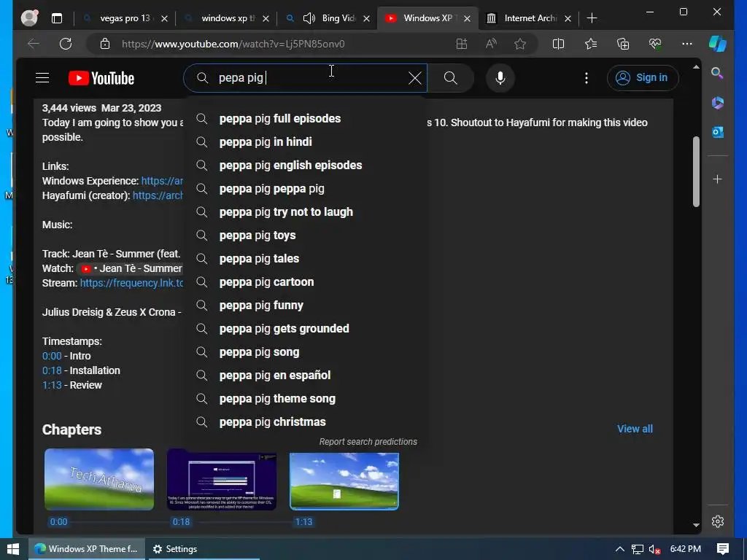Viewport: 747px width, 560px height.
Task: Open the frequency.lnk.to stream link
Action: tap(131, 284)
